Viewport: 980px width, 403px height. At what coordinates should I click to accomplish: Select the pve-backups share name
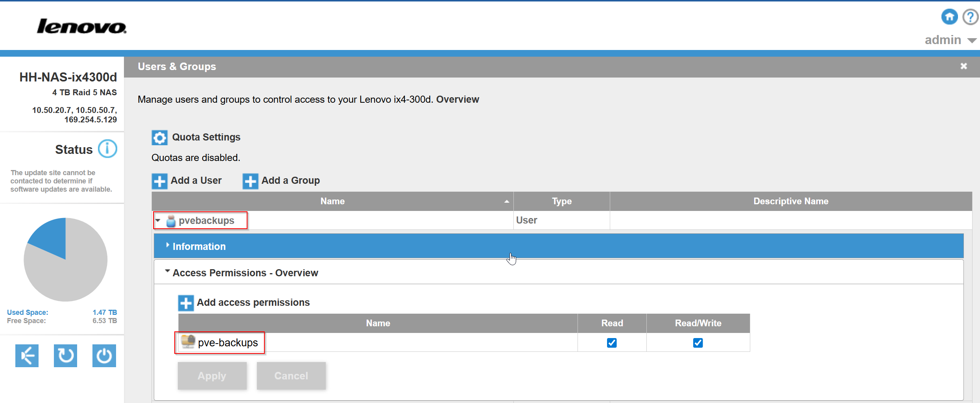228,342
